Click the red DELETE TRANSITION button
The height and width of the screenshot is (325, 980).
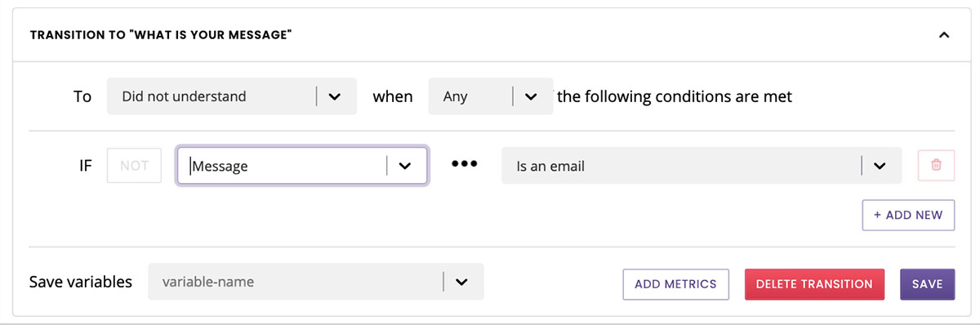pyautogui.click(x=814, y=284)
